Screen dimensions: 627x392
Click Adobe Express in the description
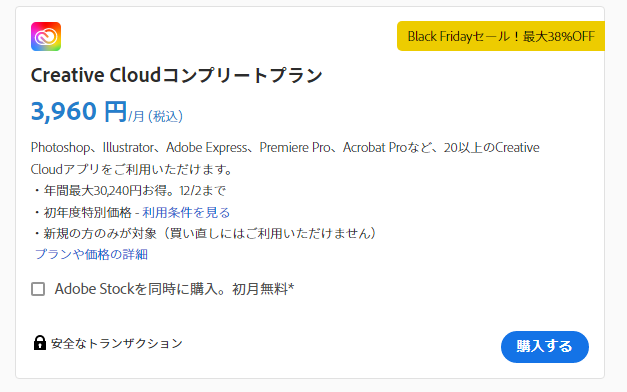coord(207,148)
